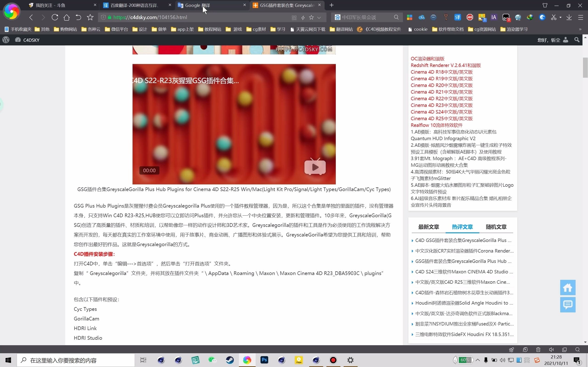Click the rocket speed-up icon in status bar
This screenshot has width=588, height=367.
[x=512, y=350]
